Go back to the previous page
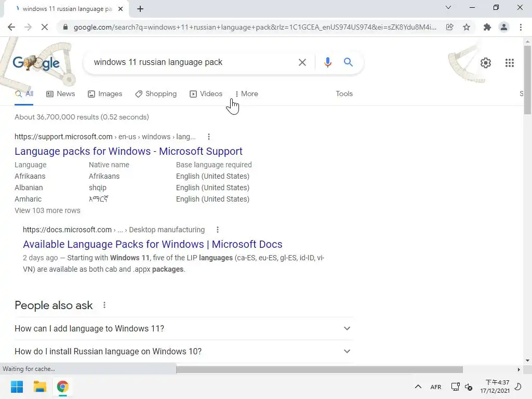Screen dimensions: 532x399 tap(11, 27)
